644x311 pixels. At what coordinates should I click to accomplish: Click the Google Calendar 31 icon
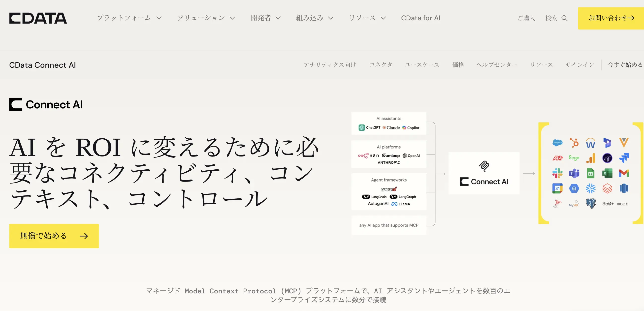(x=557, y=188)
